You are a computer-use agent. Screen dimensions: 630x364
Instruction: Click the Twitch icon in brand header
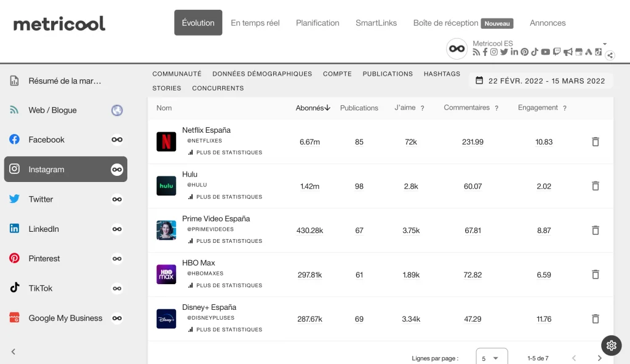click(x=556, y=52)
